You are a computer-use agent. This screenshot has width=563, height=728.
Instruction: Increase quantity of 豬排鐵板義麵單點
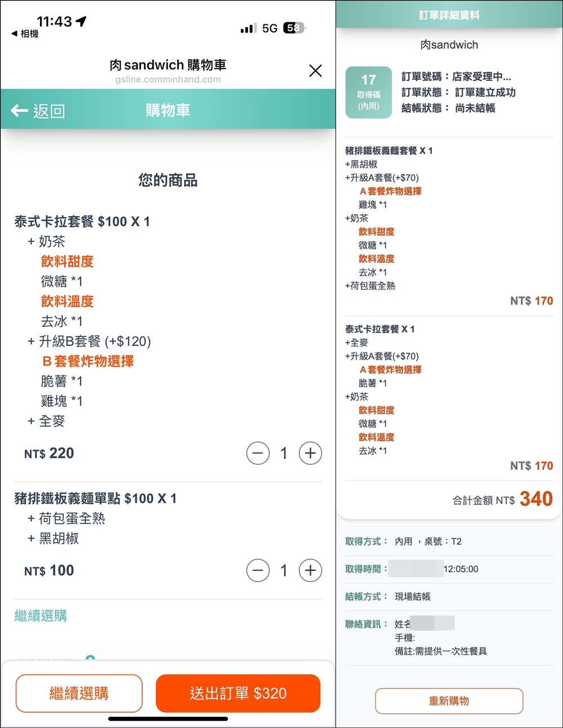(x=310, y=570)
